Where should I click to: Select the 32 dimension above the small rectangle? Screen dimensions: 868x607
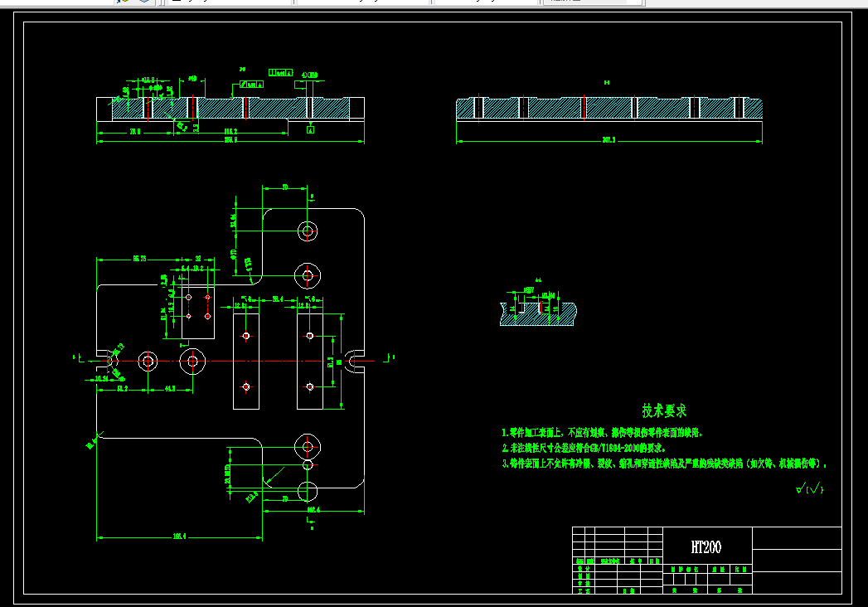click(x=198, y=259)
